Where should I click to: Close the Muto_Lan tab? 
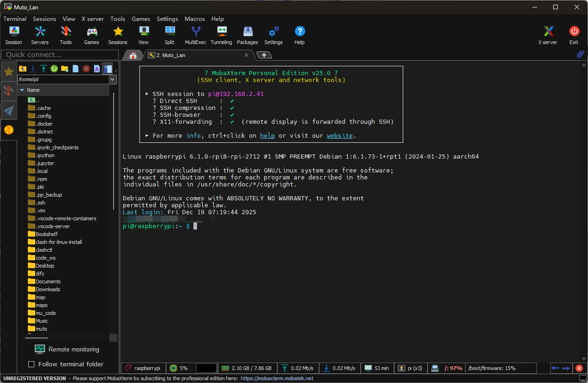(247, 55)
